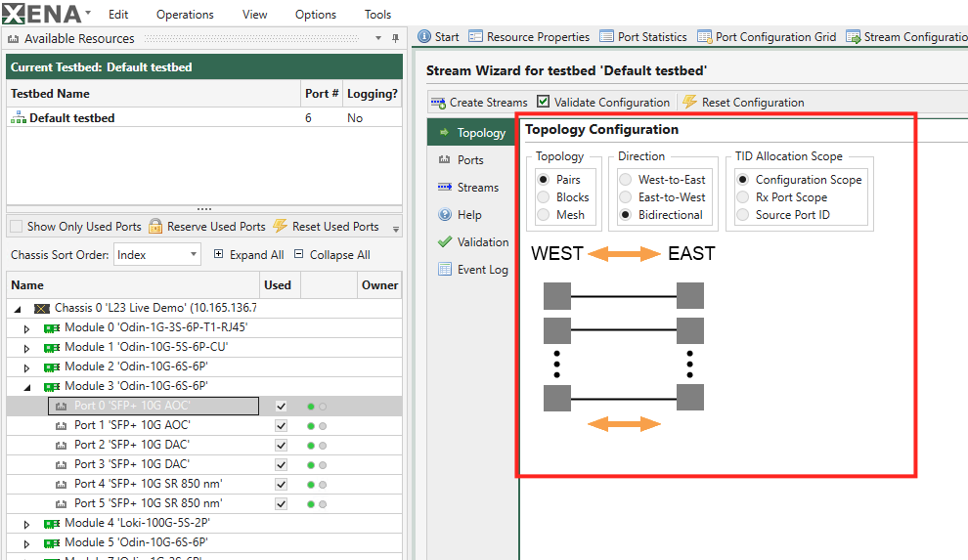The width and height of the screenshot is (968, 560).
Task: Click the Chassis 0 icon
Action: pos(42,309)
